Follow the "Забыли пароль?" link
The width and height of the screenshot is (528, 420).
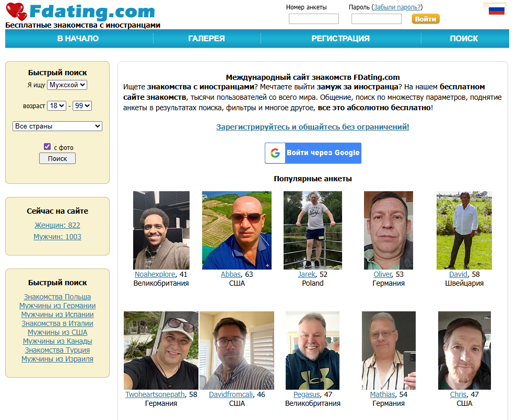pos(397,7)
